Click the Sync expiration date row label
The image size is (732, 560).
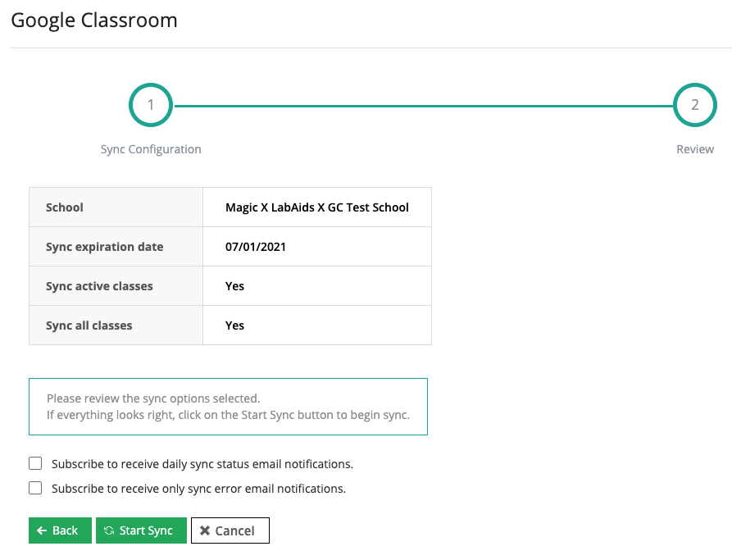105,247
